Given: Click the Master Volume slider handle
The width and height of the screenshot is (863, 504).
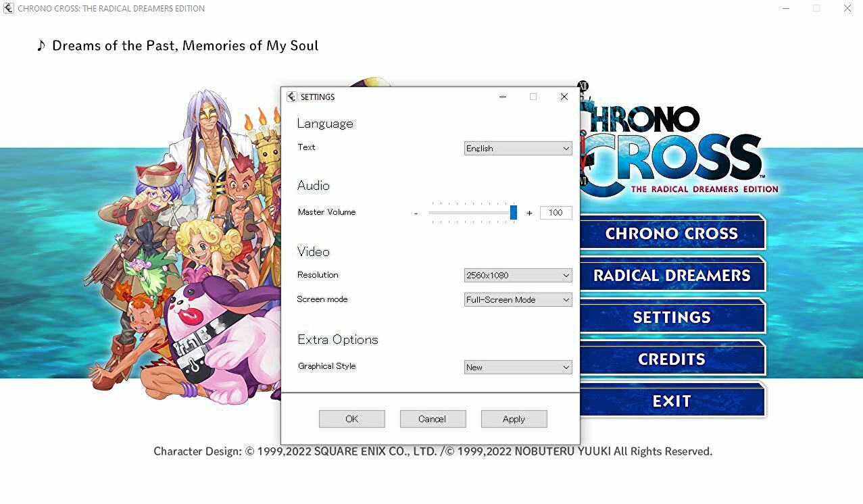Looking at the screenshot, I should (x=514, y=212).
